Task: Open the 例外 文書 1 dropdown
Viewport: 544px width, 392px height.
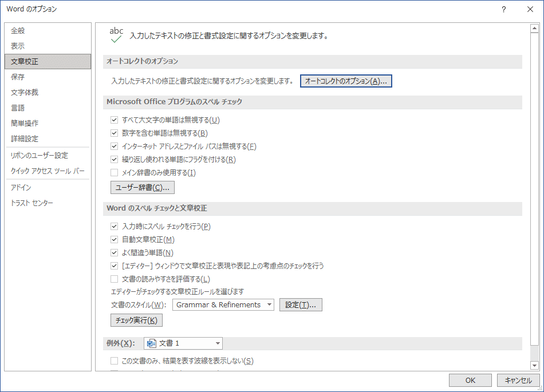Action: click(183, 343)
